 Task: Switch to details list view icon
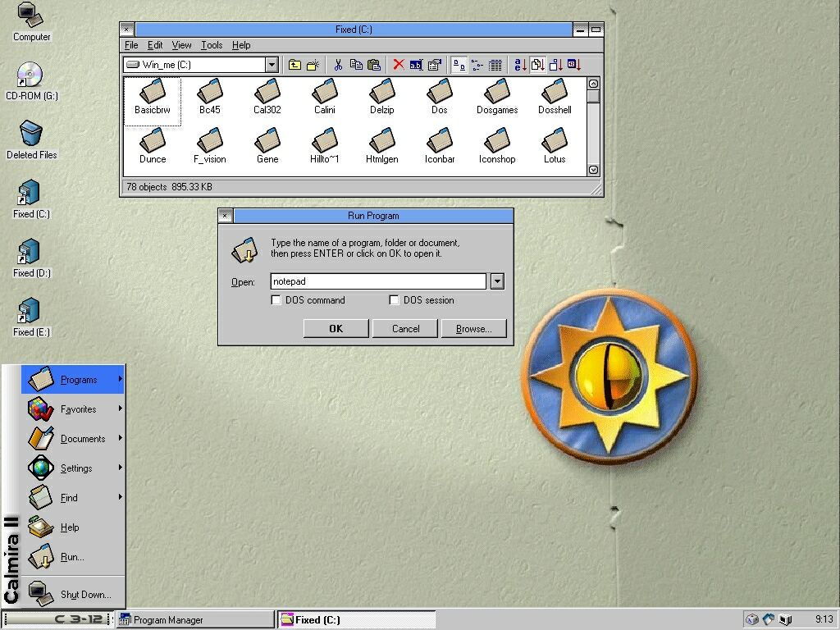pos(495,65)
